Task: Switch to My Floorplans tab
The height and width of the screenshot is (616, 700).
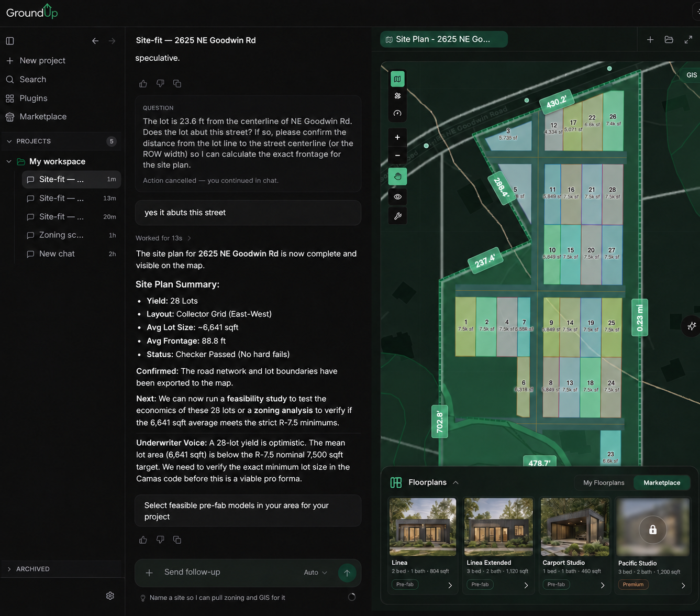Action: coord(604,483)
